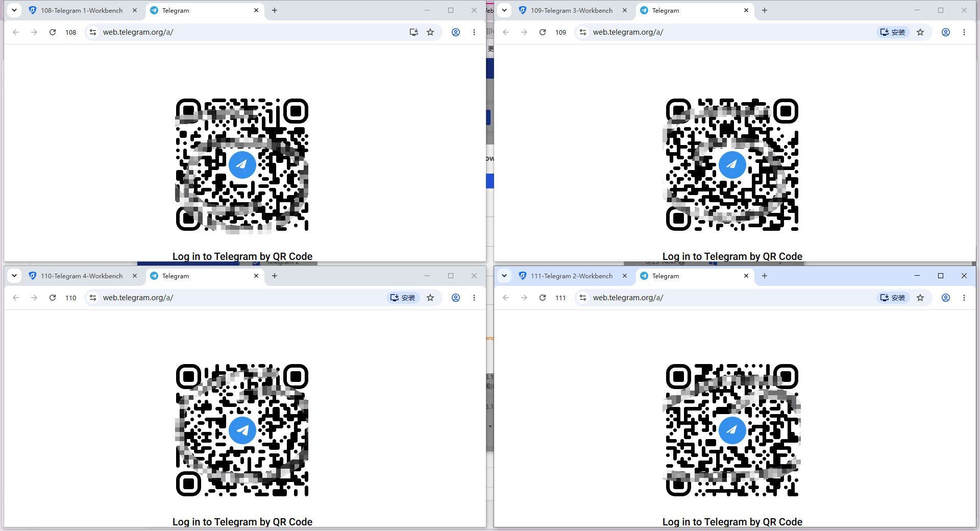Switch to 111-Telegram 2-Workbench tab
The image size is (980, 531).
click(572, 276)
